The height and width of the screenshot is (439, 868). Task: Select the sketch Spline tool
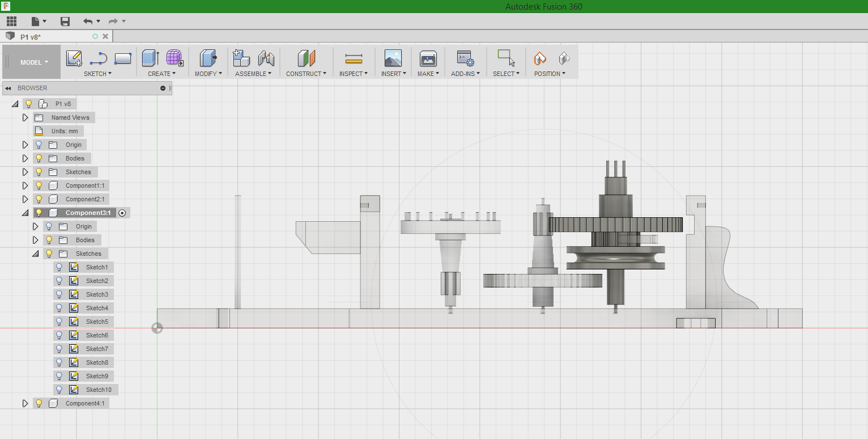click(x=99, y=58)
